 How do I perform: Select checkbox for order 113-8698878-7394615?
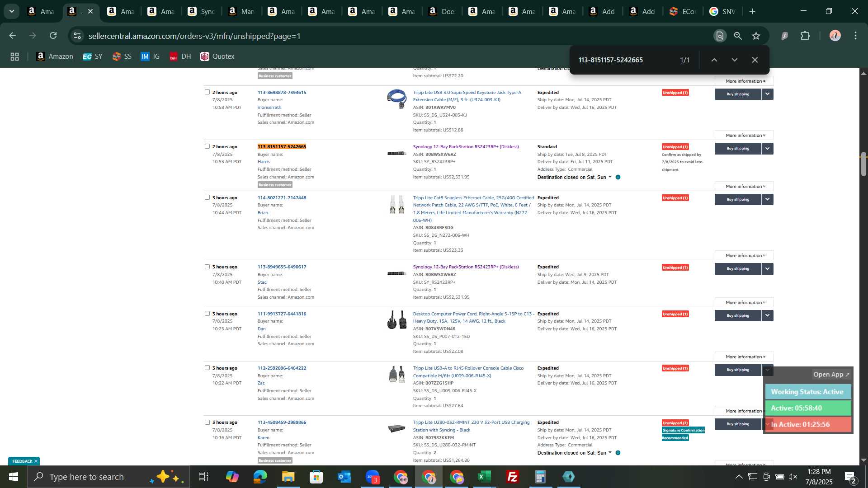207,92
